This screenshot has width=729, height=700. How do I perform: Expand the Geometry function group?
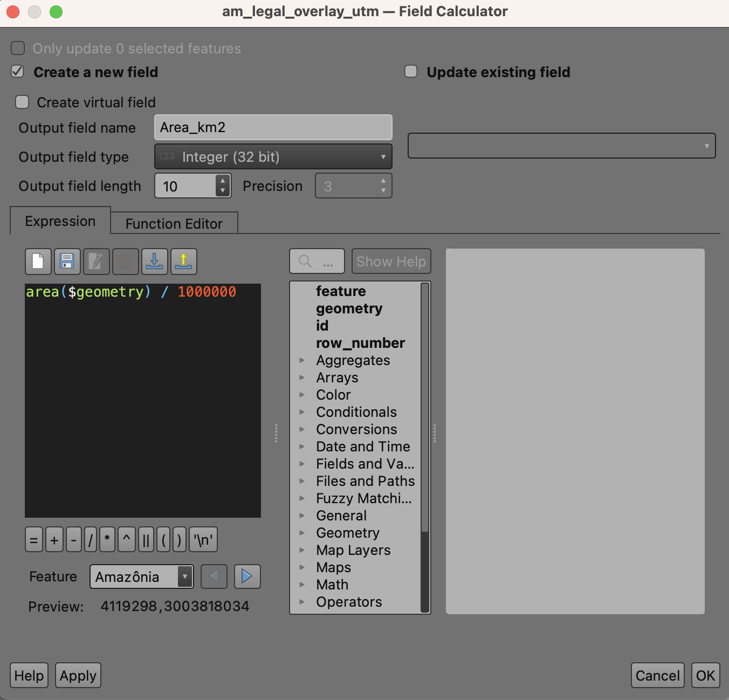click(x=302, y=533)
